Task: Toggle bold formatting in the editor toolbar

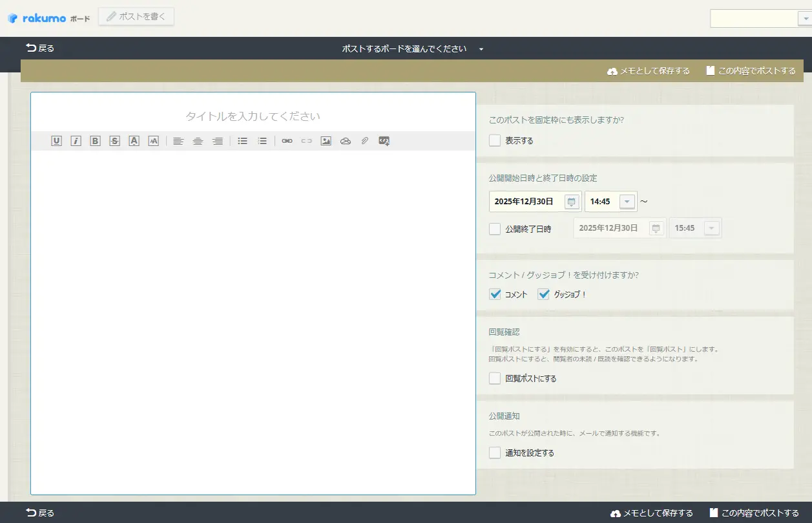Action: 95,141
